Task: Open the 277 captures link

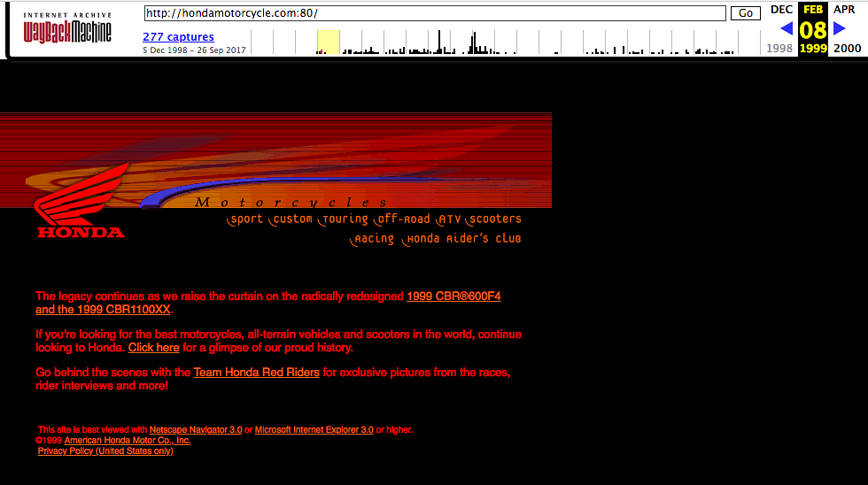Action: (x=178, y=36)
